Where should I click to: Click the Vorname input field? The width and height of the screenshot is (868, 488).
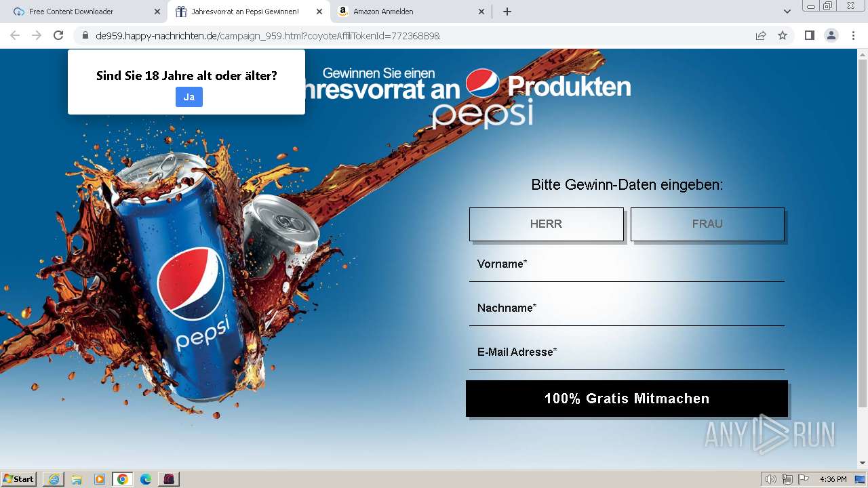pos(627,264)
